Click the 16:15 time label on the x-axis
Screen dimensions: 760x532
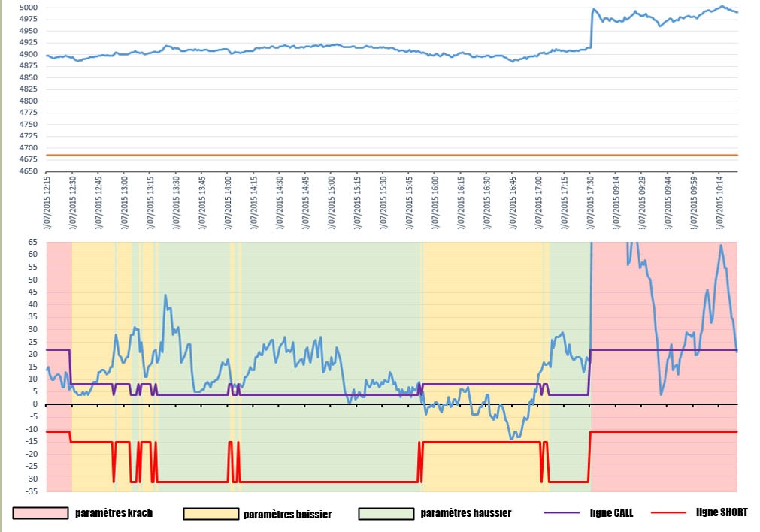tap(462, 203)
